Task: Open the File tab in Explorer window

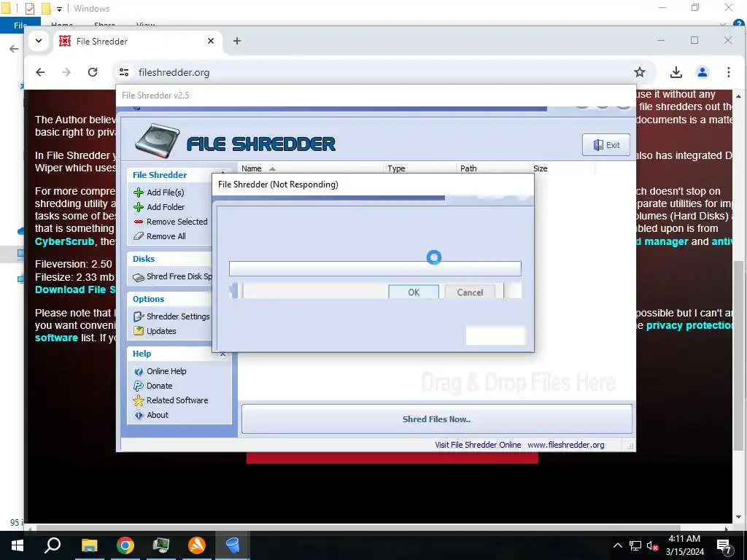Action: (x=20, y=26)
